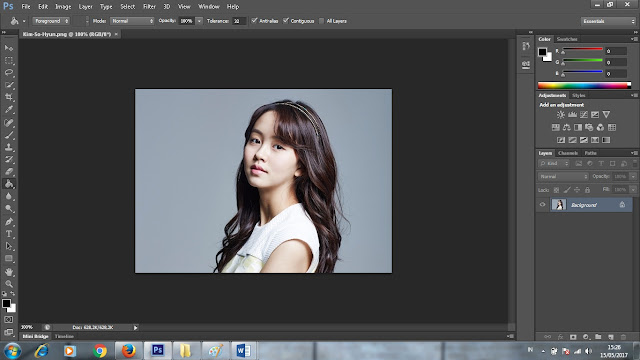
Task: Click the status bar arrow button
Action: click(x=136, y=327)
